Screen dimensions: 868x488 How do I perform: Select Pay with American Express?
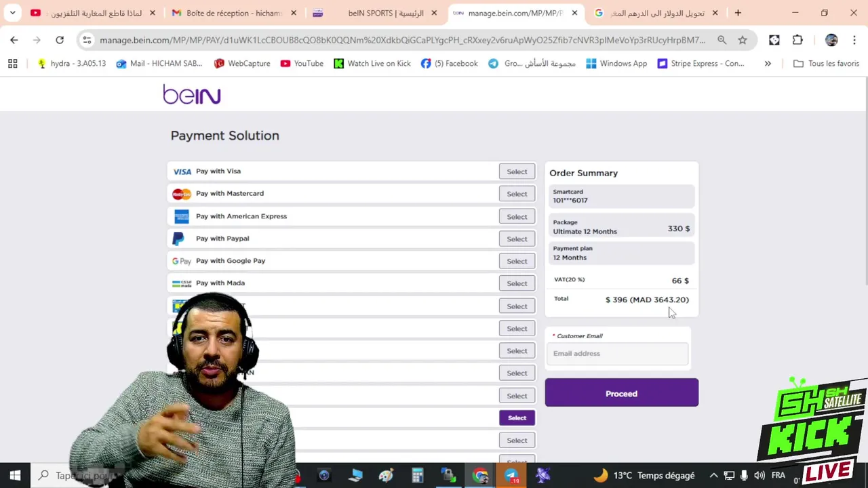(x=517, y=217)
